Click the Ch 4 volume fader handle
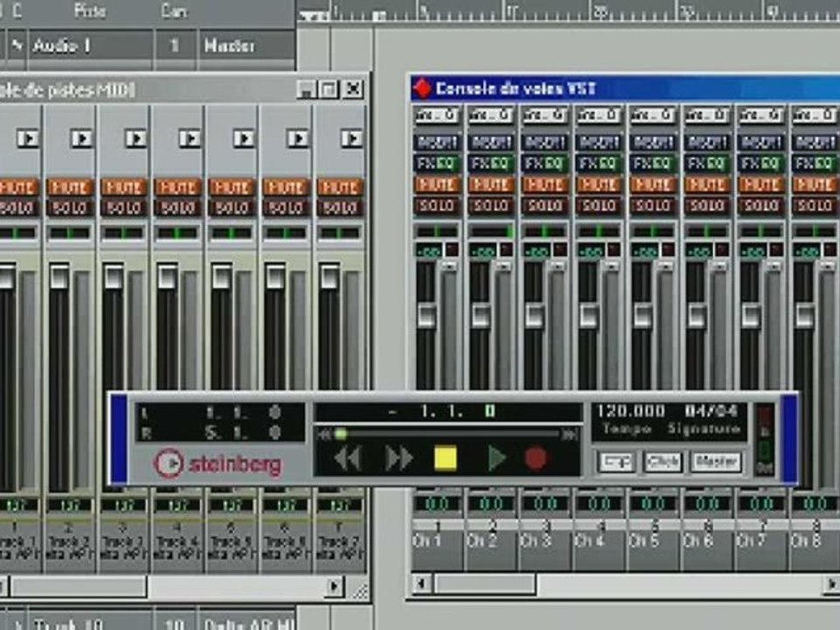The width and height of the screenshot is (840, 630). (x=588, y=316)
